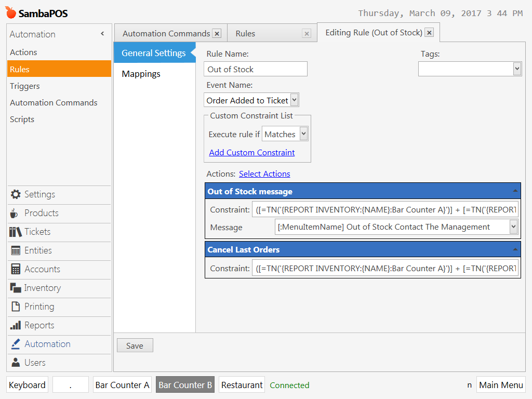Screen dimensions: 532x399
Task: Click the Add Custom Constraint link
Action: click(251, 152)
